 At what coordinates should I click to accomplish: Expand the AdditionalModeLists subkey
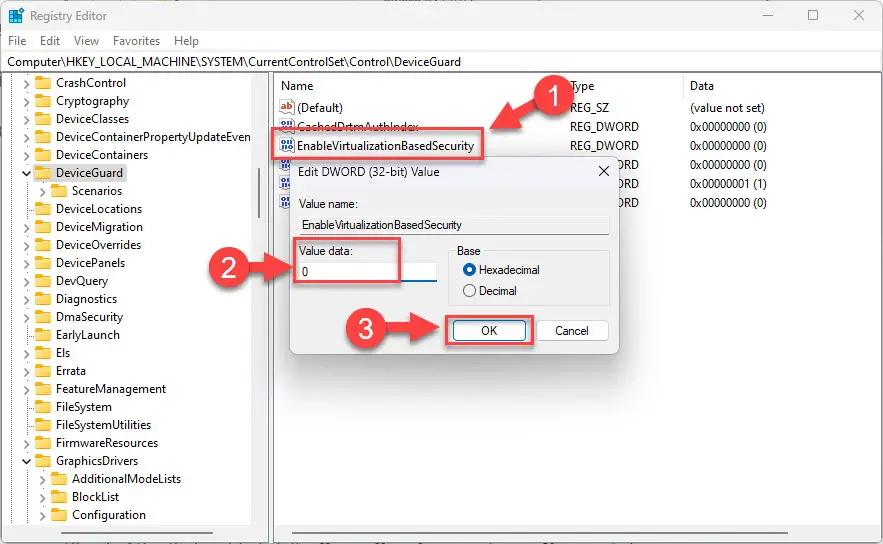(x=42, y=480)
